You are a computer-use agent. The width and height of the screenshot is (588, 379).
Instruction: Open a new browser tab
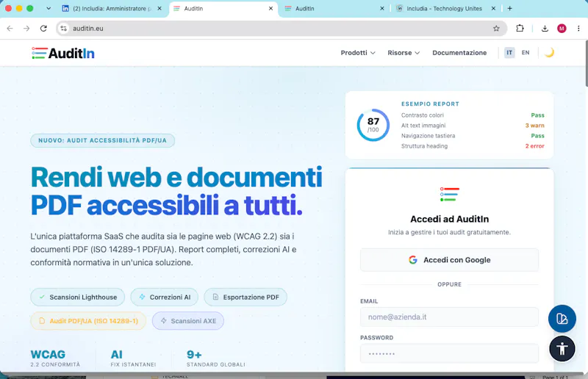point(509,9)
